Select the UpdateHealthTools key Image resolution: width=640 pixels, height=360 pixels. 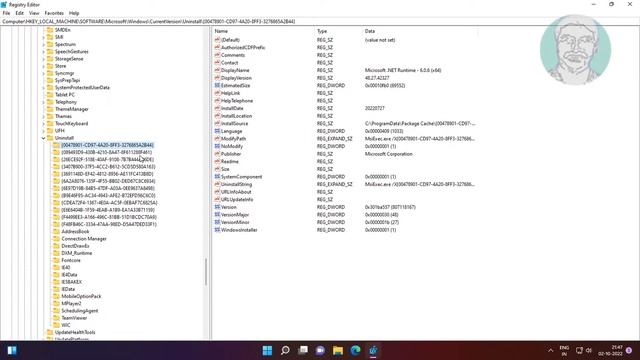click(75, 332)
